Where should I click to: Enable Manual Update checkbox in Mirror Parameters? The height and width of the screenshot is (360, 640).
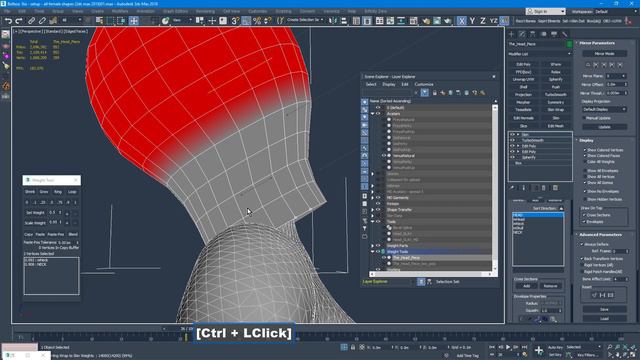point(584,118)
